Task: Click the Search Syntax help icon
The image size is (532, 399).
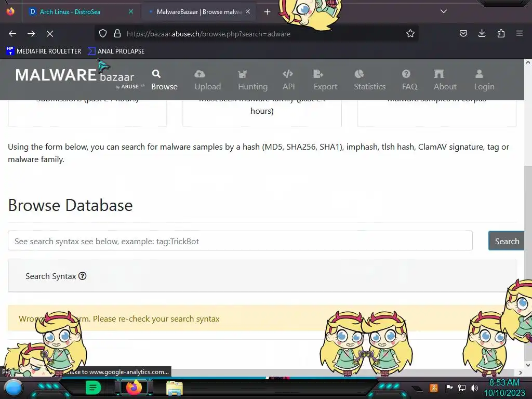Action: tap(83, 276)
